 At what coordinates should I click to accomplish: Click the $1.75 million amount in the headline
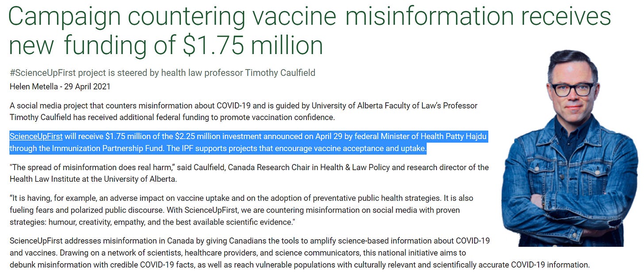pos(252,45)
